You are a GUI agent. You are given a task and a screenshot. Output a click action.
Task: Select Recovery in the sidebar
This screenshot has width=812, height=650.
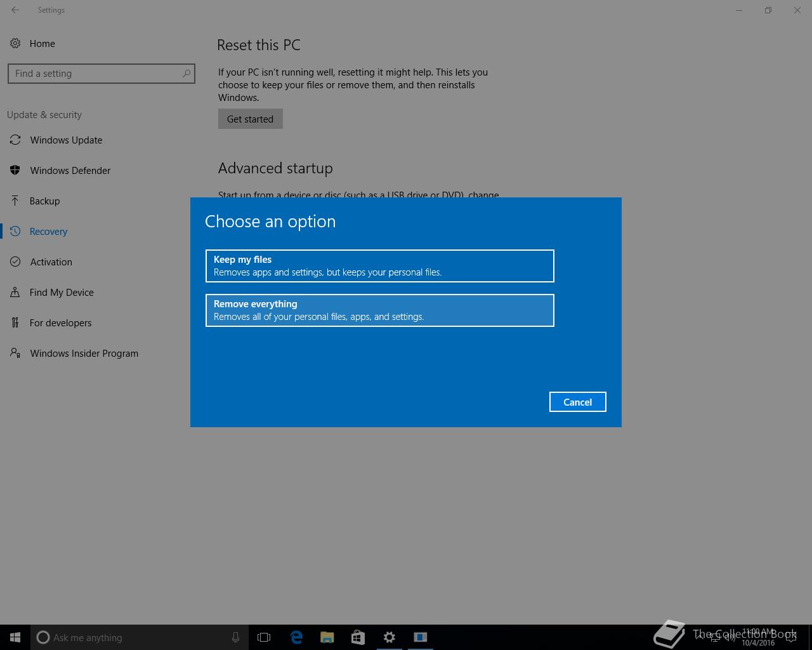click(48, 232)
